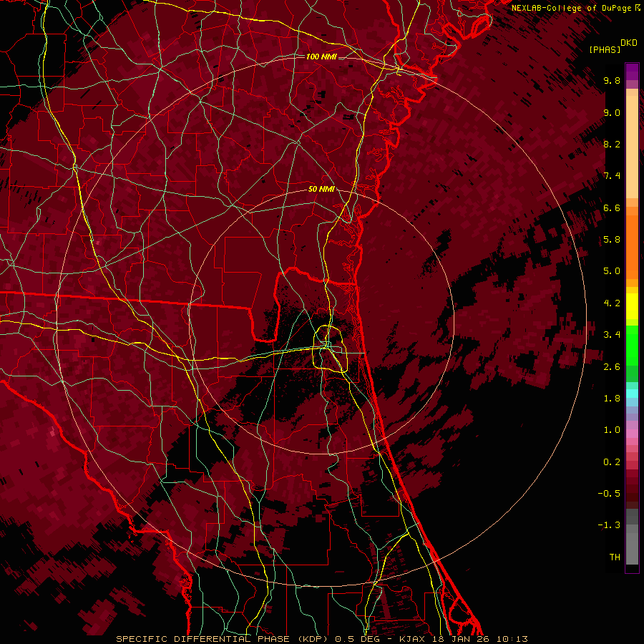Viewport: 644px width, 644px height.
Task: Click the -1.3 color scale value
Action: pos(609,525)
